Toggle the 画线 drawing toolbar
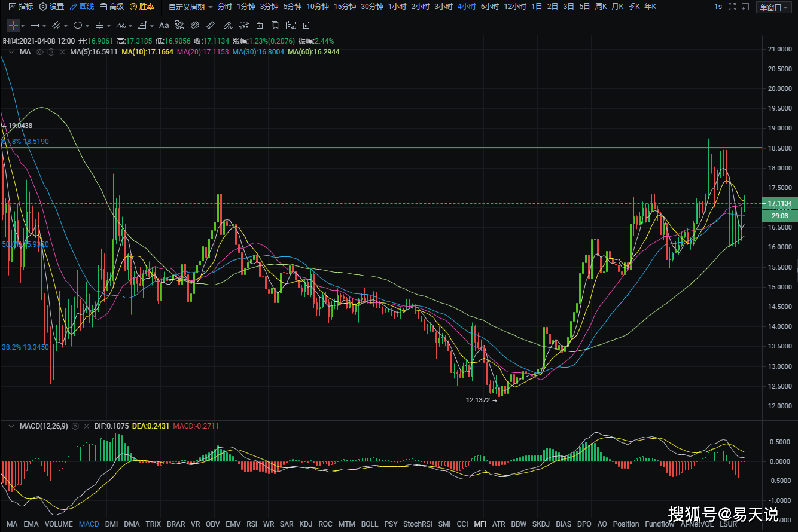Viewport: 798px width, 532px height. click(x=82, y=7)
